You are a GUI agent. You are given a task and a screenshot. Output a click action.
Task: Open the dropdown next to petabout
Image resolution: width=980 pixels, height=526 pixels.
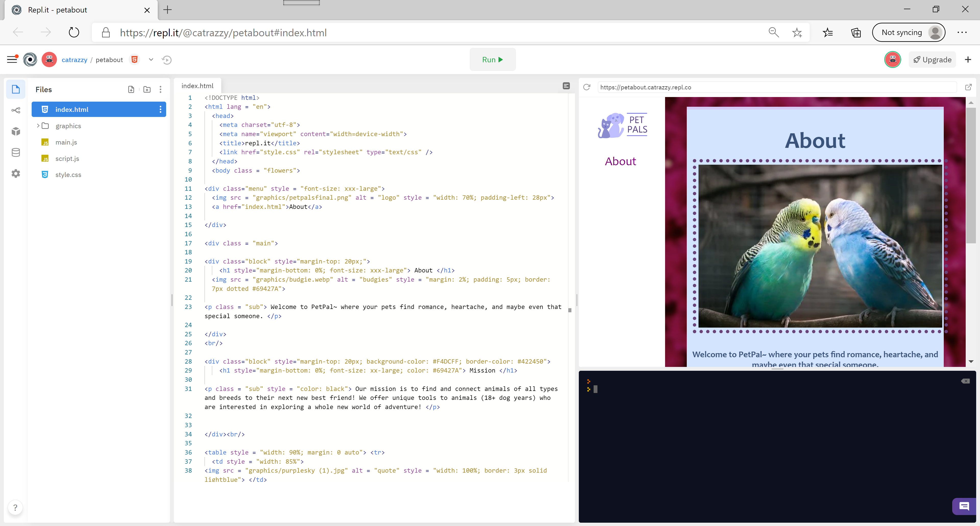pyautogui.click(x=151, y=60)
